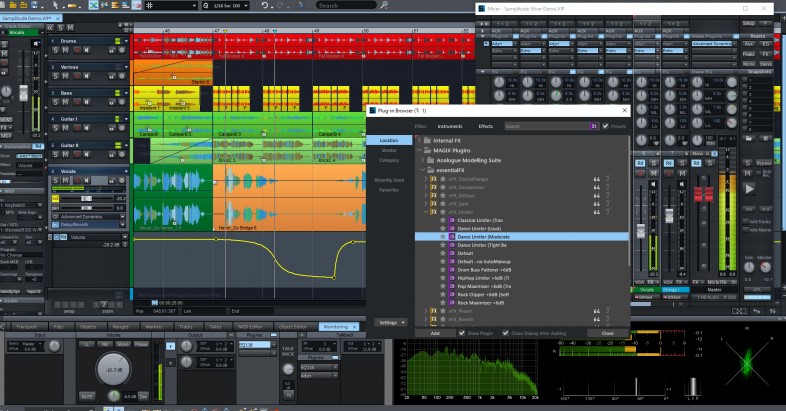Filter Plug-in Browser by Effects
The image size is (786, 411).
tap(485, 126)
